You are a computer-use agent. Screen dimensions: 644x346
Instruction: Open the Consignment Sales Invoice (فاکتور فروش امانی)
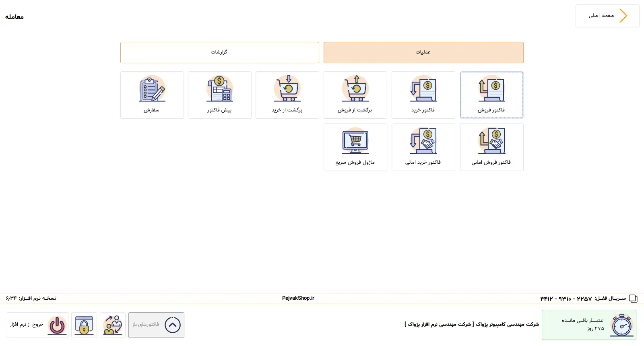[x=491, y=147]
